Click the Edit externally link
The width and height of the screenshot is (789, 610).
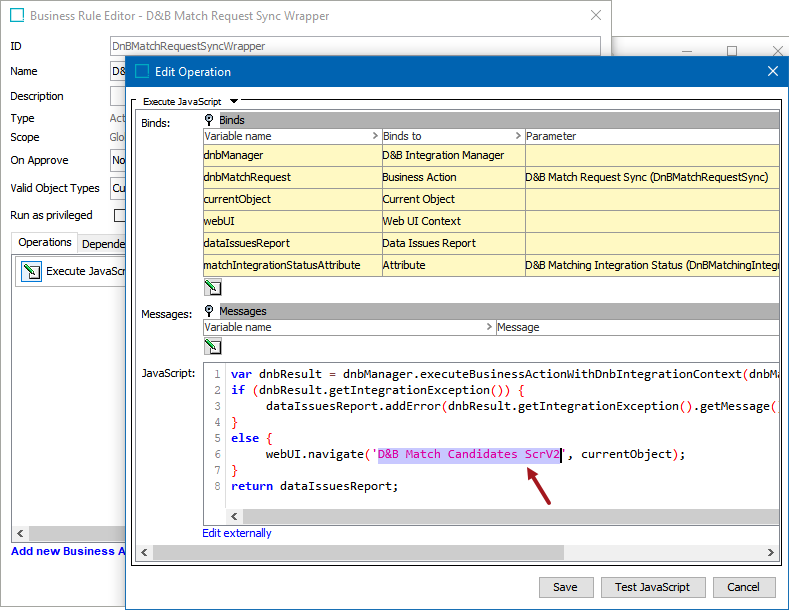(237, 533)
